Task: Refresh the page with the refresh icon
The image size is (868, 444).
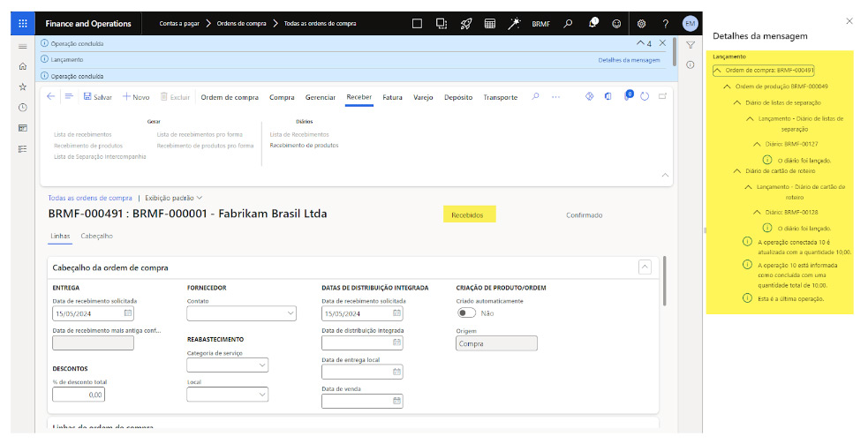Action: (645, 97)
